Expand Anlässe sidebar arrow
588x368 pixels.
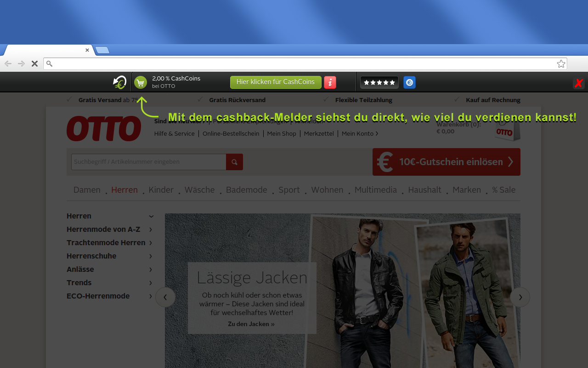tap(151, 270)
